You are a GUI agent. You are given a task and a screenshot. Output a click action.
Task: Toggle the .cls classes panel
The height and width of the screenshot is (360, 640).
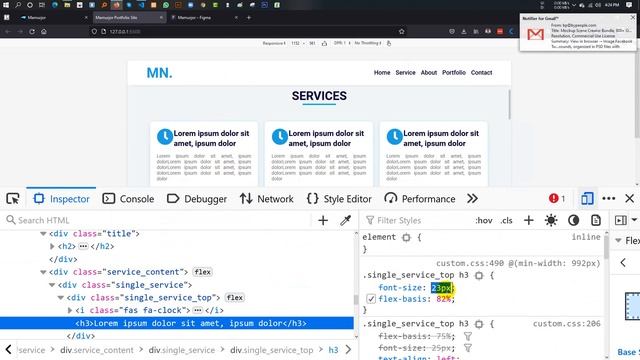[x=507, y=220]
